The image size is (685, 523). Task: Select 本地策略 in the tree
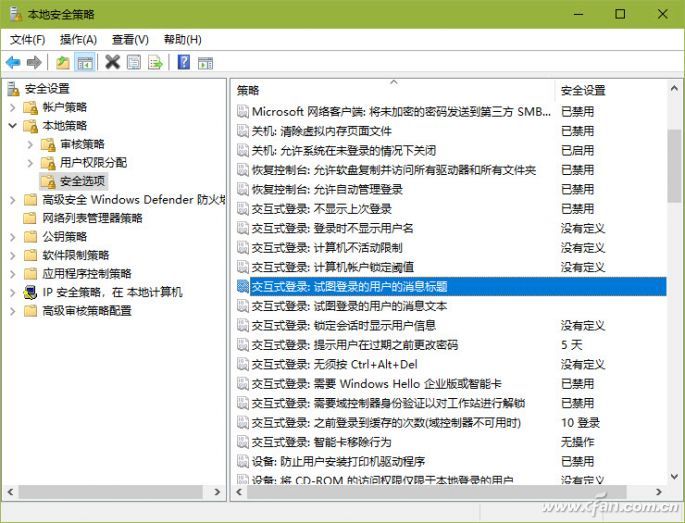(x=65, y=126)
